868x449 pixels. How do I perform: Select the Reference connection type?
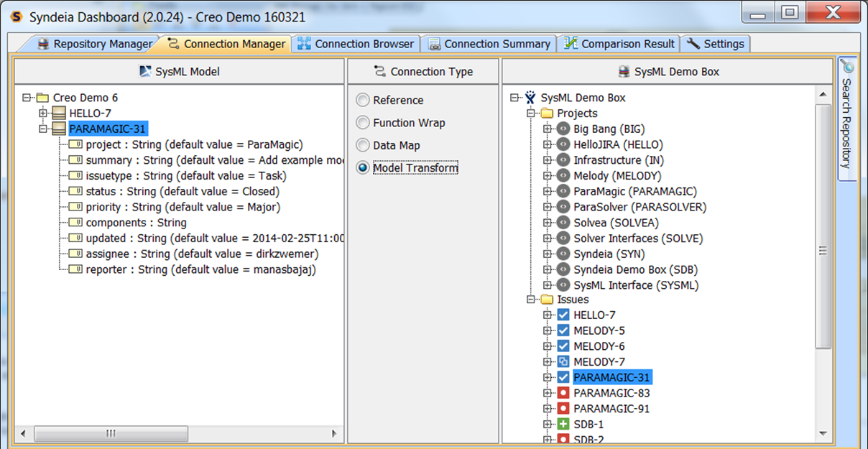pyautogui.click(x=363, y=101)
